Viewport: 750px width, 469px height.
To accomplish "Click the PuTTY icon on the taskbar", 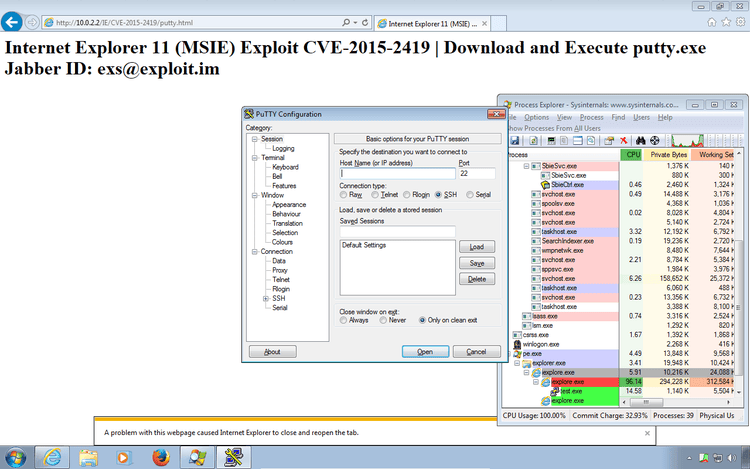I will pos(234,458).
